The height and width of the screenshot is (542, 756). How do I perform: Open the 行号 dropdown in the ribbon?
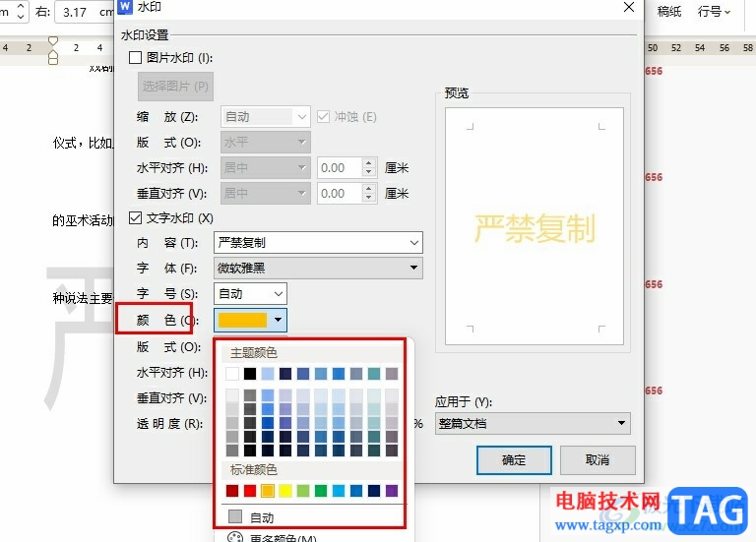(x=714, y=11)
